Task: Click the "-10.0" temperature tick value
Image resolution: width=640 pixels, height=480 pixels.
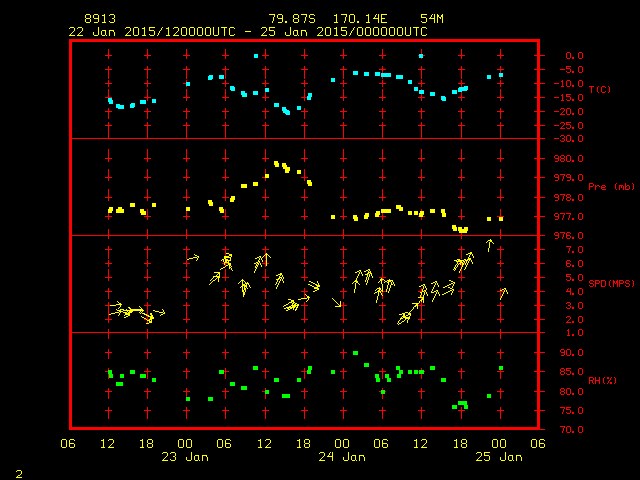Action: point(569,84)
